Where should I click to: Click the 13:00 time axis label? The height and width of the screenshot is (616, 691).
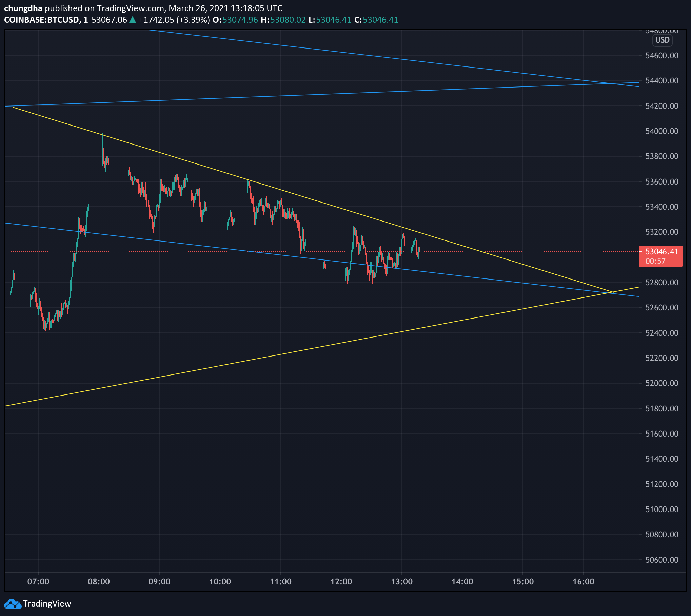(x=402, y=582)
